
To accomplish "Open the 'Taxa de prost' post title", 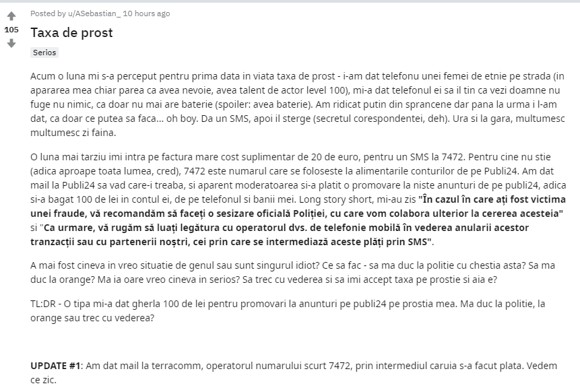I will pos(71,32).
